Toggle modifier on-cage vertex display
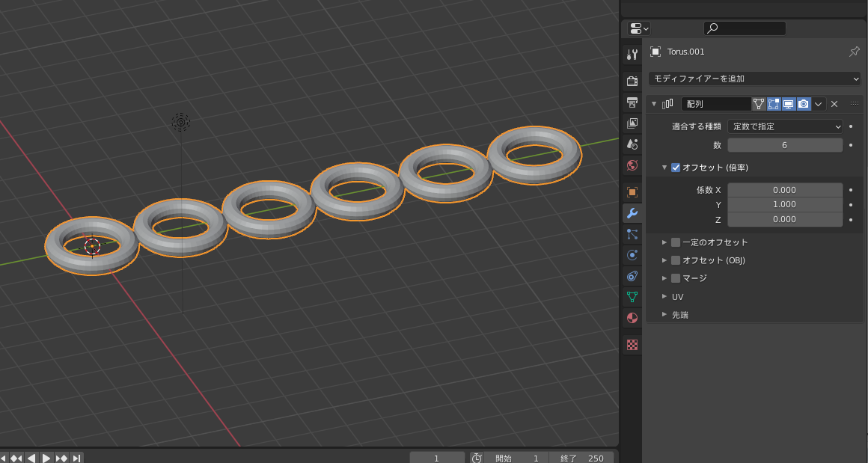868x463 pixels. point(759,103)
